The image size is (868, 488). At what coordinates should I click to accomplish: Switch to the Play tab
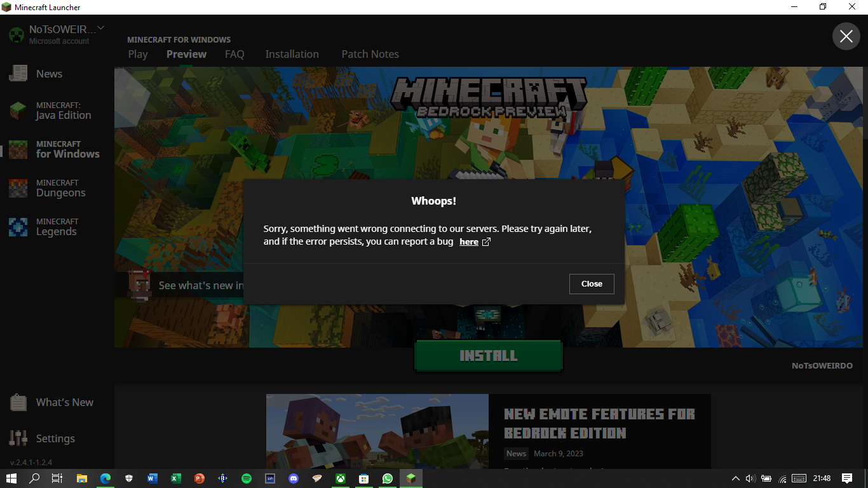[138, 54]
